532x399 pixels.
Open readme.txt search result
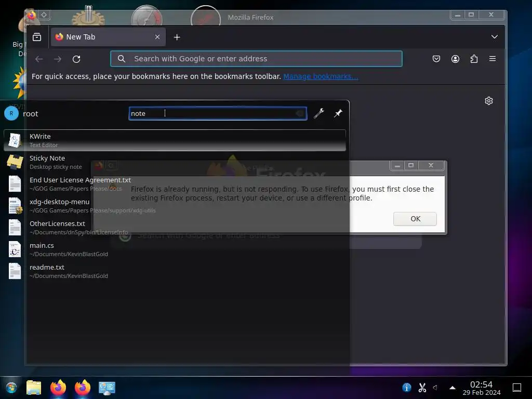(x=175, y=271)
